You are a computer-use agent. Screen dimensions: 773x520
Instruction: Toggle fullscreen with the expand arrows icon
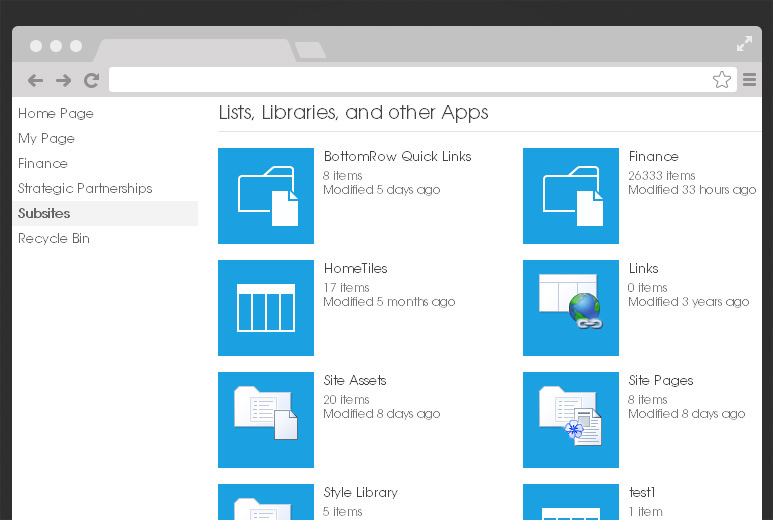tap(744, 43)
